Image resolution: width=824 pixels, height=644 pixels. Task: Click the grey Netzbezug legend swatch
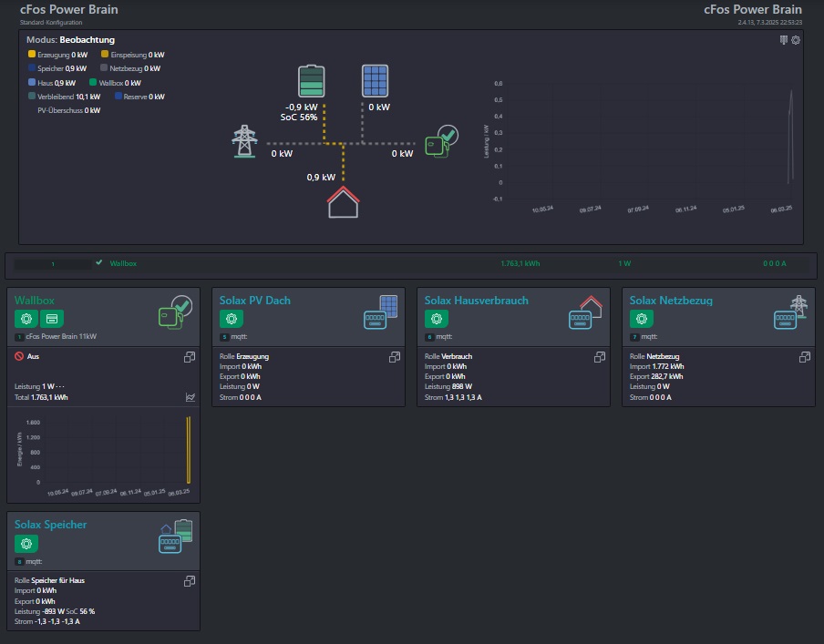(104, 67)
